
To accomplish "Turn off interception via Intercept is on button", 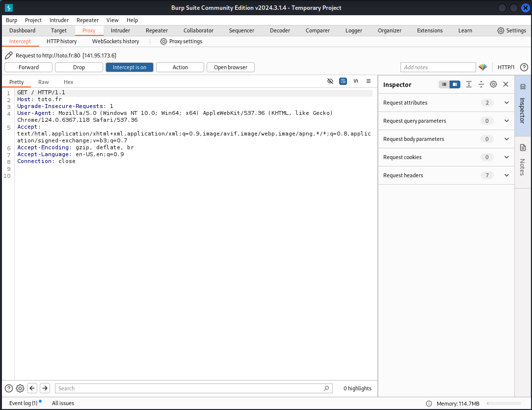I will 129,67.
